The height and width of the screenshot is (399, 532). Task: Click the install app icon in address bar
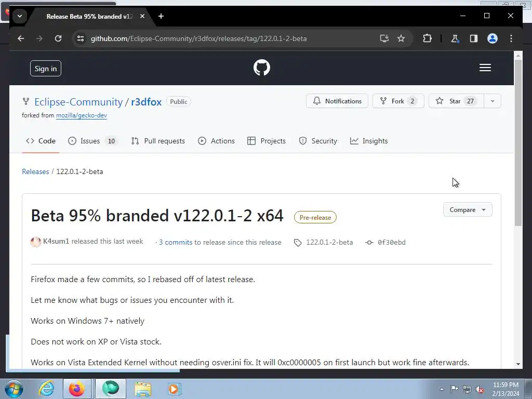[x=384, y=38]
